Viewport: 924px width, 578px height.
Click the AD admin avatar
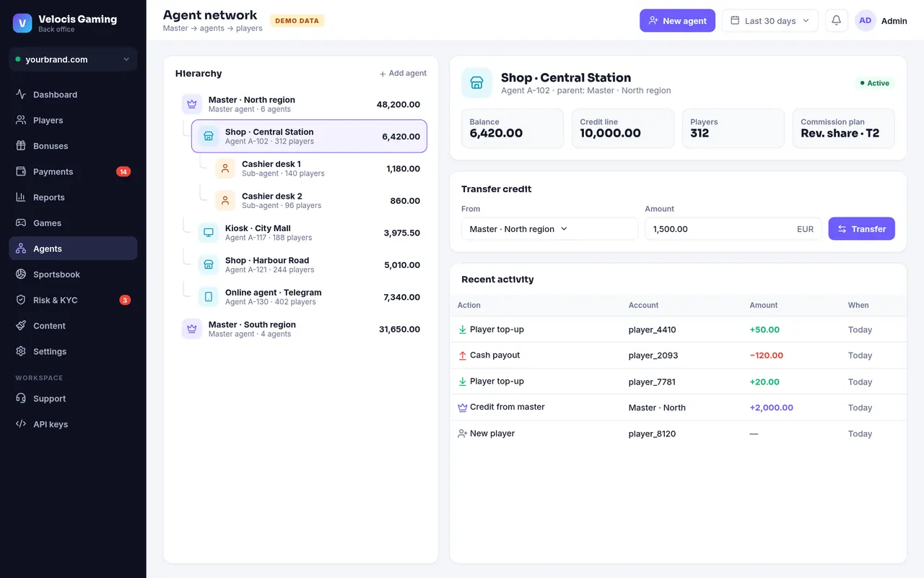pyautogui.click(x=866, y=20)
